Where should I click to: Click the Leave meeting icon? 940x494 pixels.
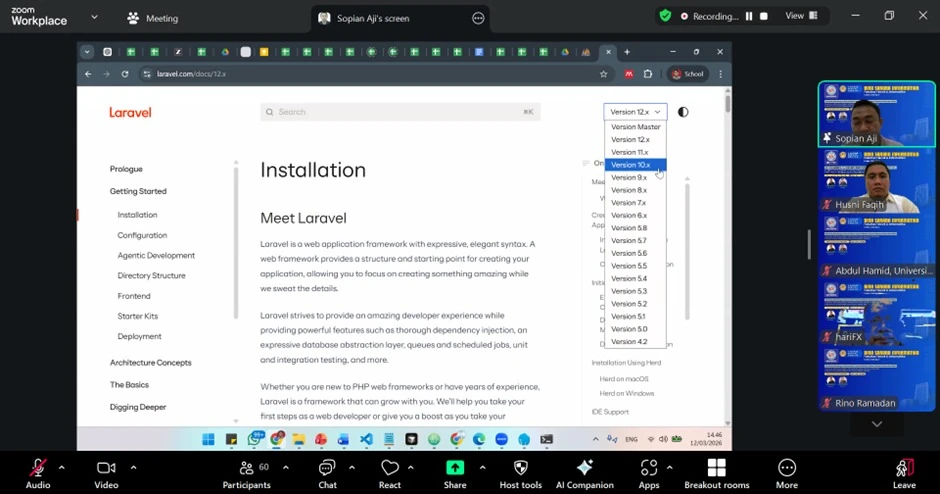[x=904, y=468]
